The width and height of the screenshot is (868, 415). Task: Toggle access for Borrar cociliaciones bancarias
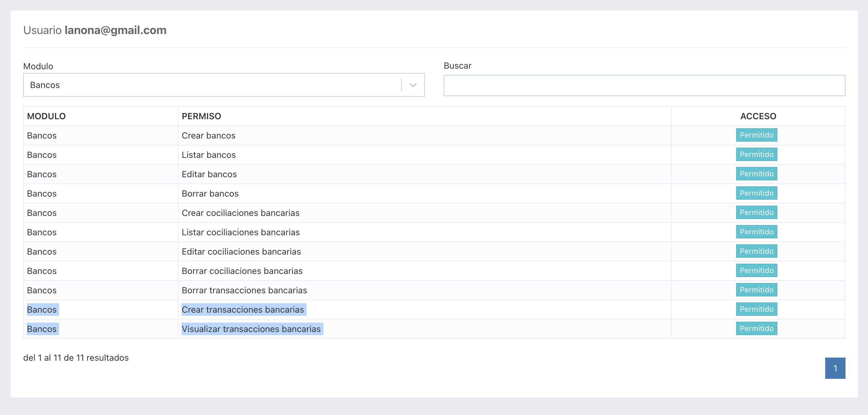(x=756, y=271)
